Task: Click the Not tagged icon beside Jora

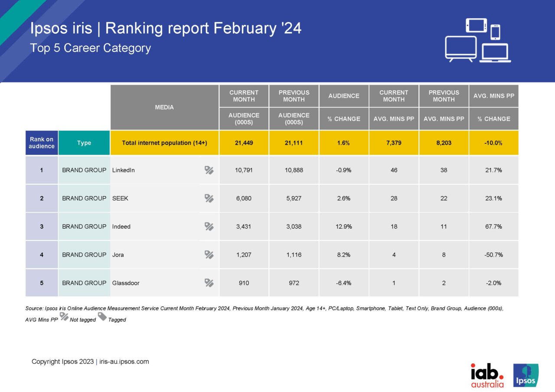Action: (x=209, y=255)
